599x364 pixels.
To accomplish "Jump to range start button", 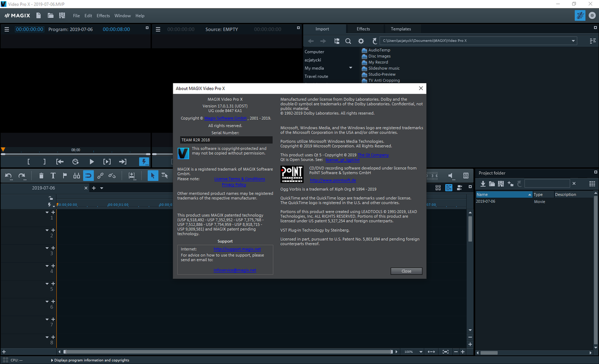I will tap(60, 161).
